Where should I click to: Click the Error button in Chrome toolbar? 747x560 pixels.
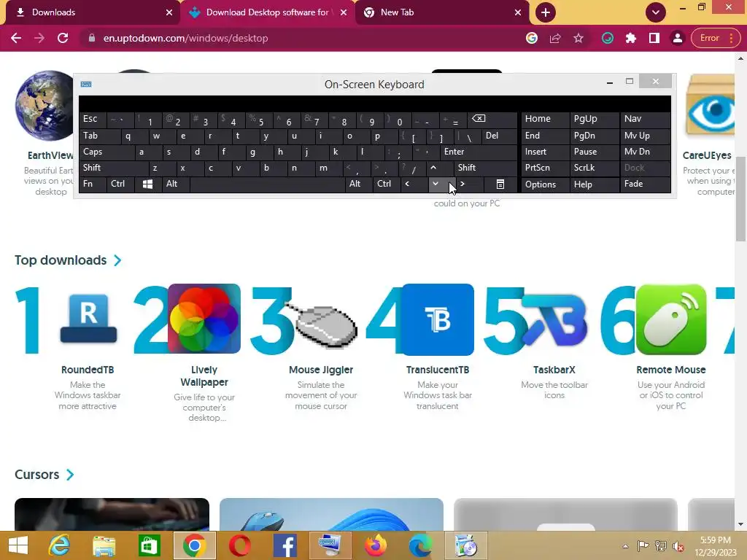click(x=715, y=38)
